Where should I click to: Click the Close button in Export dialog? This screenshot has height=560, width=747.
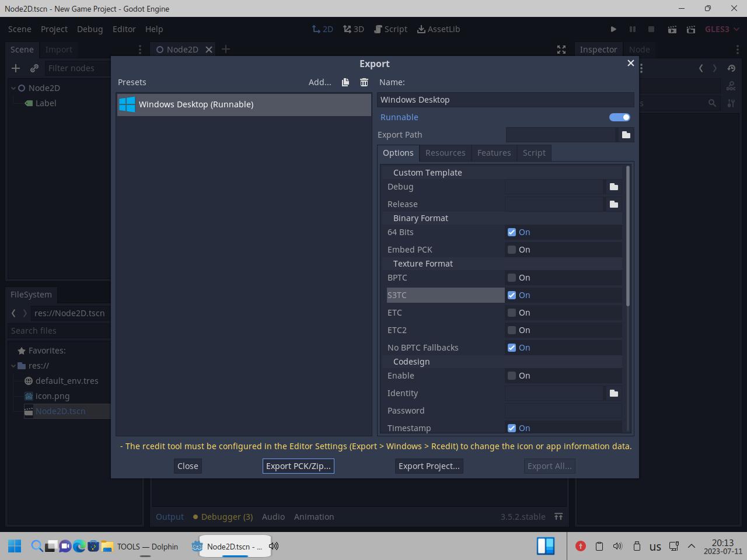coord(188,466)
